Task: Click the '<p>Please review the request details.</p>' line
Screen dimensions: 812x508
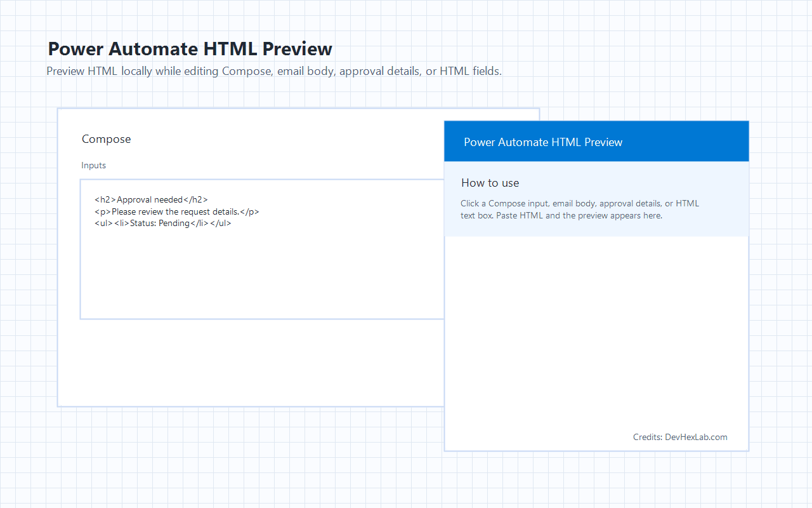Action: tap(176, 211)
